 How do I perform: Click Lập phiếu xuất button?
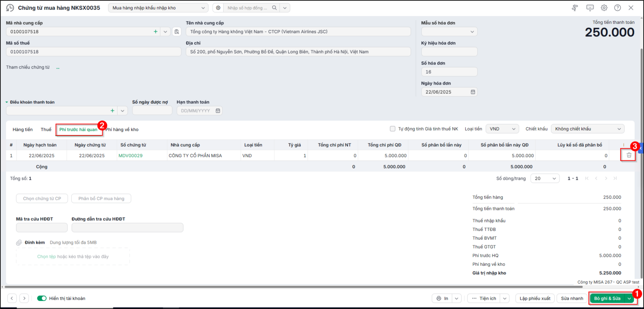(535, 299)
